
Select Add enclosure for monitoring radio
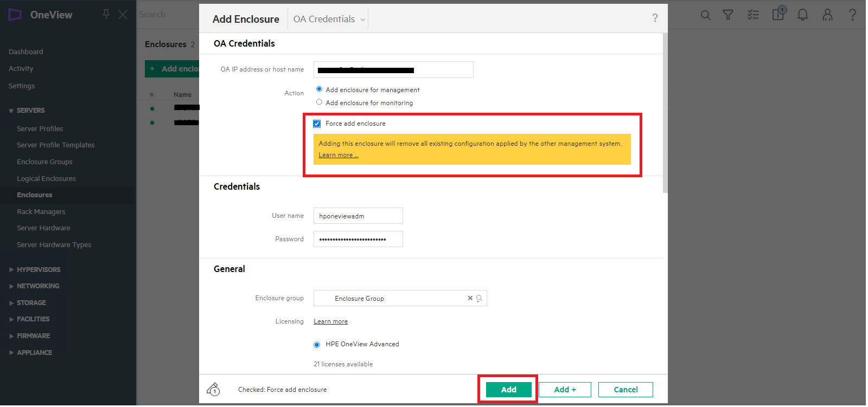pyautogui.click(x=319, y=102)
